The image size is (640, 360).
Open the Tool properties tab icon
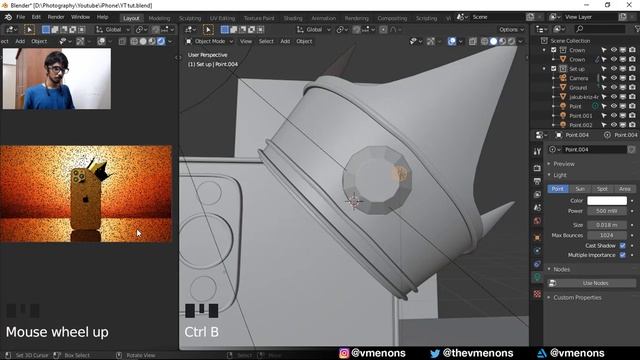537,151
